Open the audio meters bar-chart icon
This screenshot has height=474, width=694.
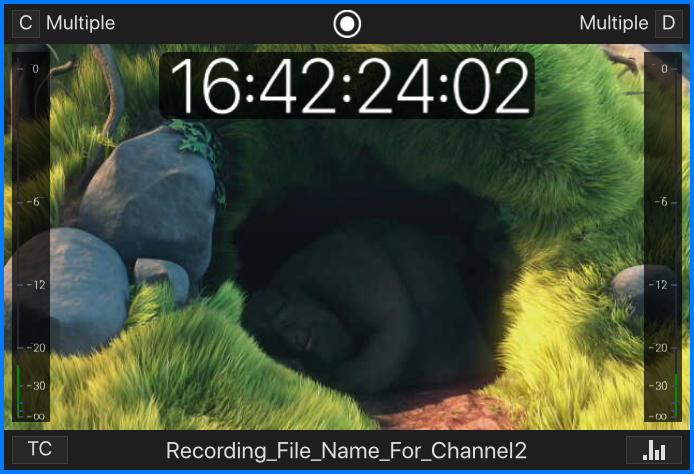pos(654,450)
